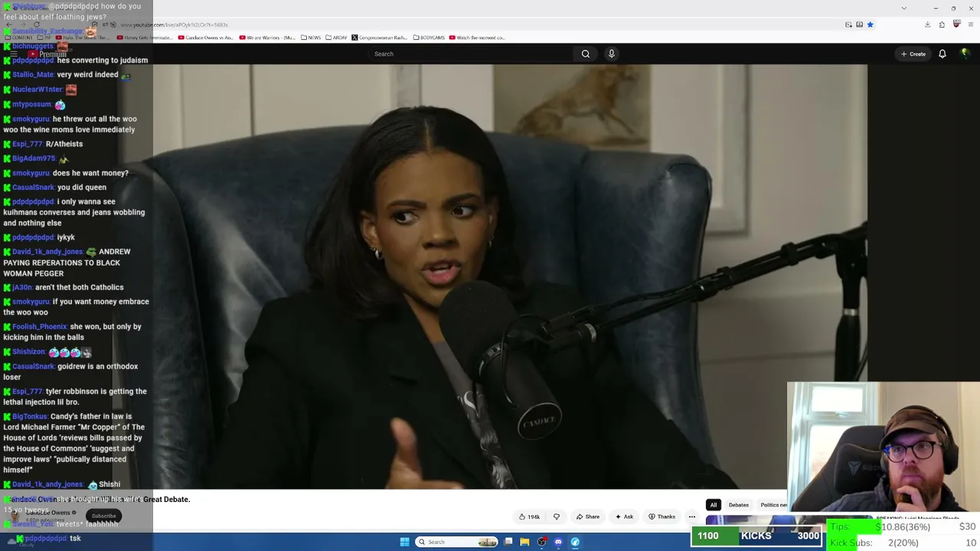Screen dimensions: 980x551
Task: Open the YouTube account avatar menu
Action: point(965,54)
